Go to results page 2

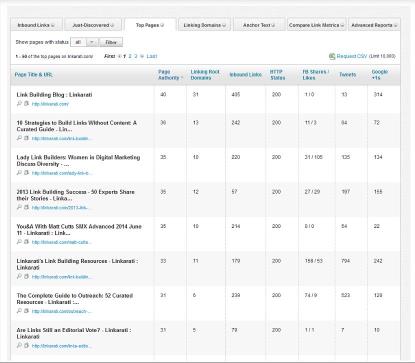(130, 56)
